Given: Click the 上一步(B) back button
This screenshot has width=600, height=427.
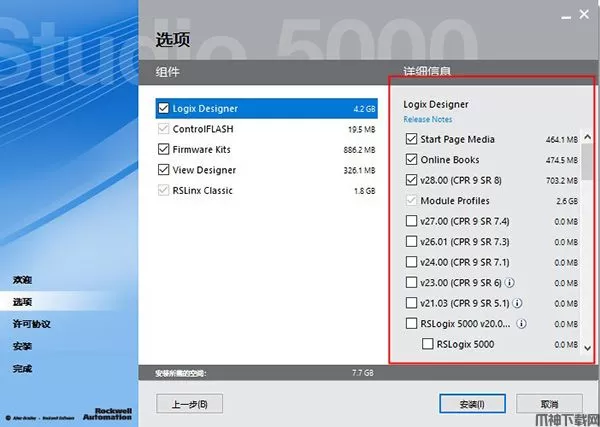Looking at the screenshot, I should pyautogui.click(x=189, y=404).
